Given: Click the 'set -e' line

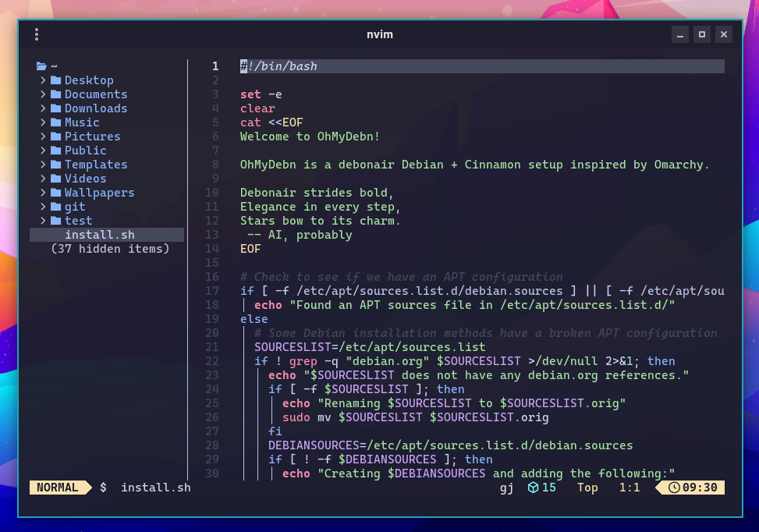Looking at the screenshot, I should pyautogui.click(x=261, y=94).
